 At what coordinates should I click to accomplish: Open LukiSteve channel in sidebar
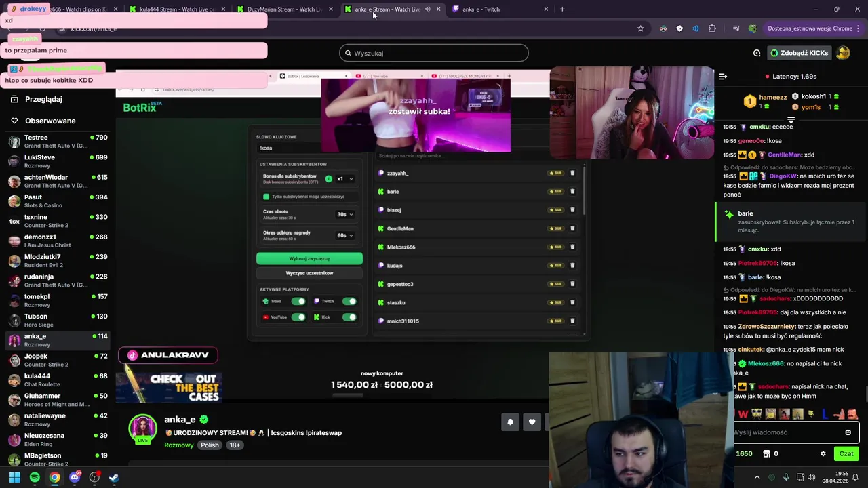pos(58,161)
